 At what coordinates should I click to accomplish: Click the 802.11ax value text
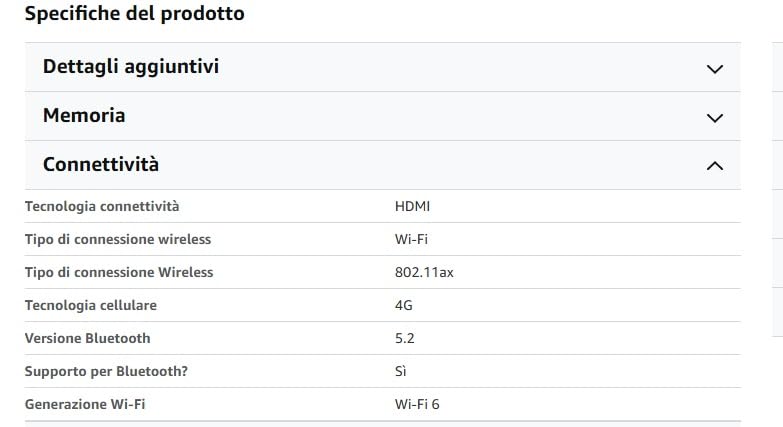pyautogui.click(x=424, y=272)
